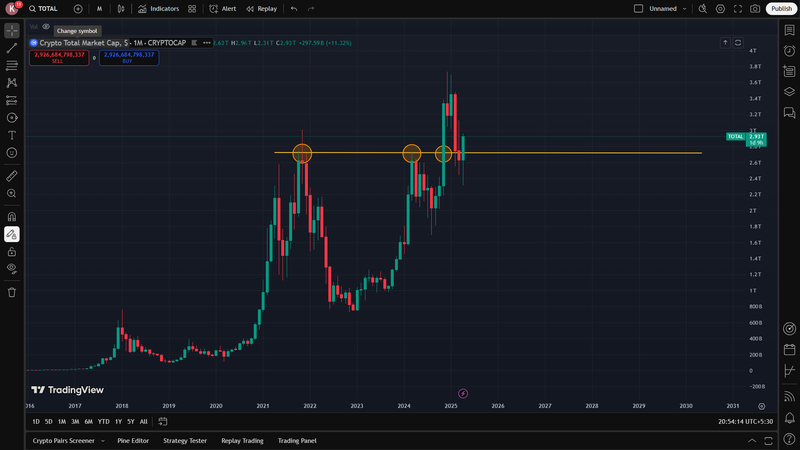Image resolution: width=800 pixels, height=450 pixels.
Task: Open timezone menu showing UTC+5:30
Action: pos(745,421)
